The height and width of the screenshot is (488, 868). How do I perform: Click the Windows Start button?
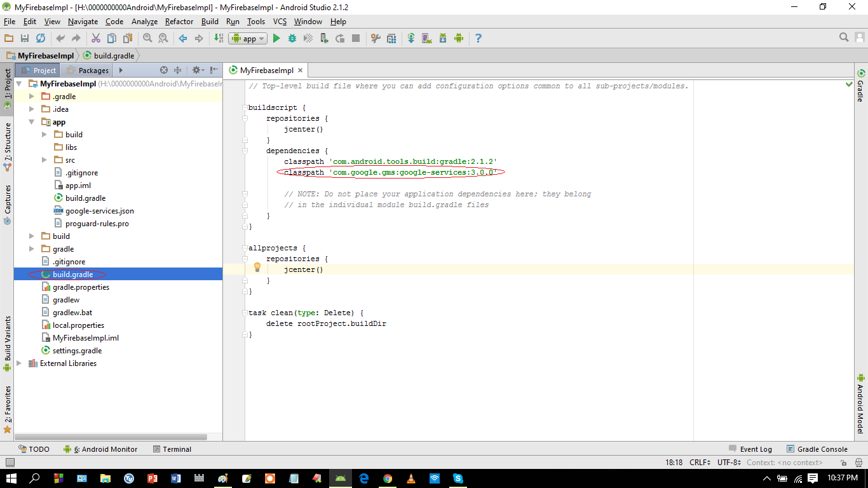click(x=11, y=478)
